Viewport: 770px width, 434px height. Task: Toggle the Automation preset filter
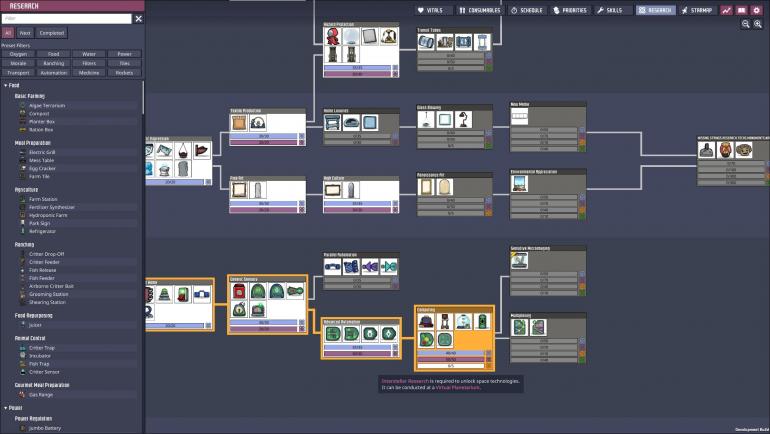point(54,72)
